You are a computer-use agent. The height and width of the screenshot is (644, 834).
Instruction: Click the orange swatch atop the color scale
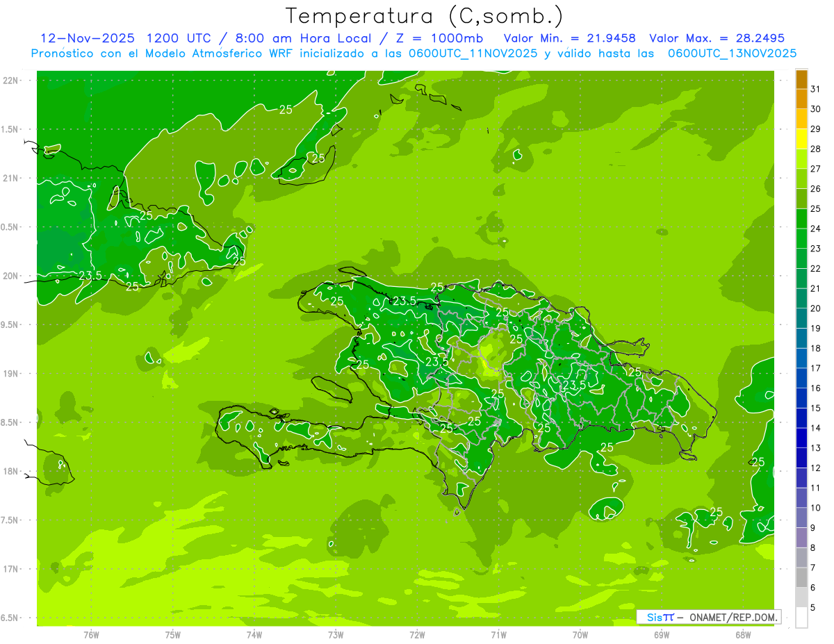801,80
